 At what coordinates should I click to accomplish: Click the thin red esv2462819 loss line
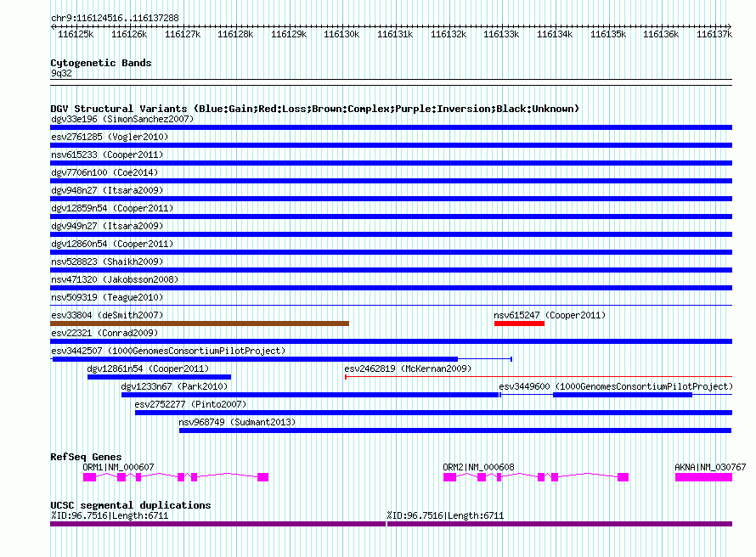(539, 377)
